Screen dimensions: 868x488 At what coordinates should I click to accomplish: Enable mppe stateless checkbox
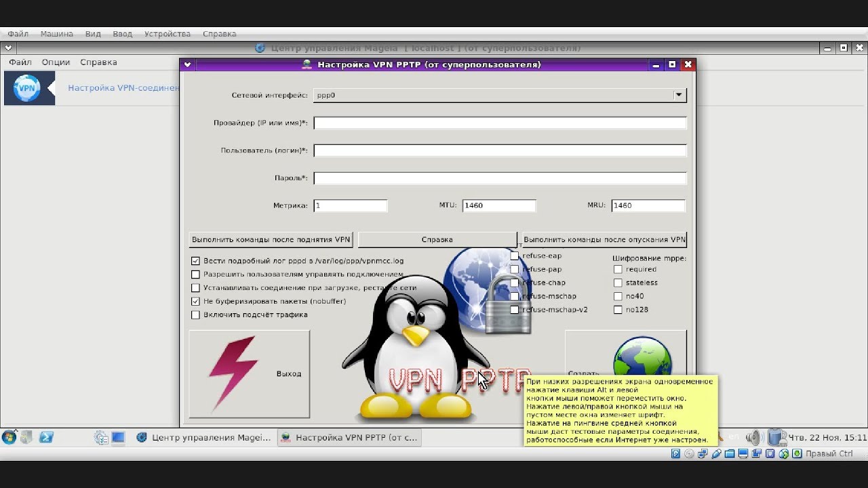pyautogui.click(x=618, y=283)
